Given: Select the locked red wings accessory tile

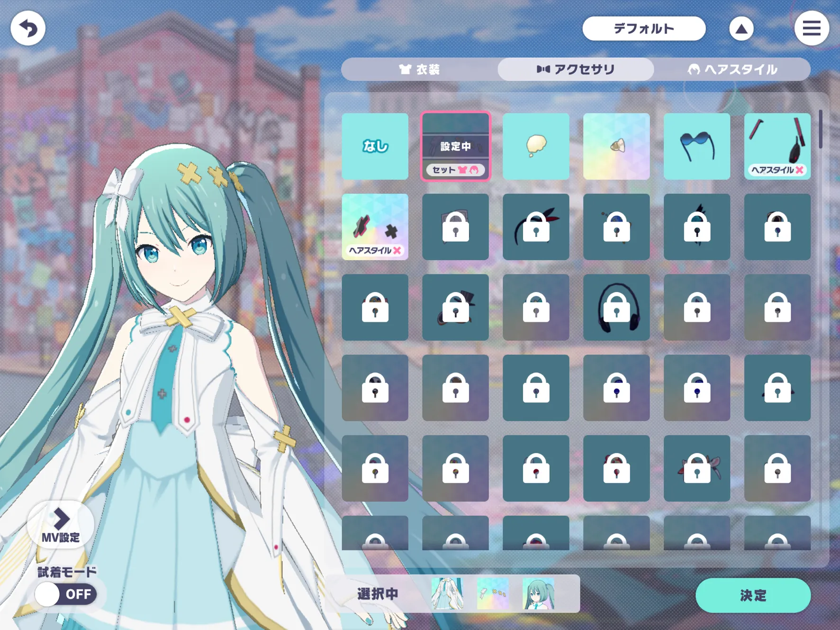Looking at the screenshot, I should click(697, 469).
